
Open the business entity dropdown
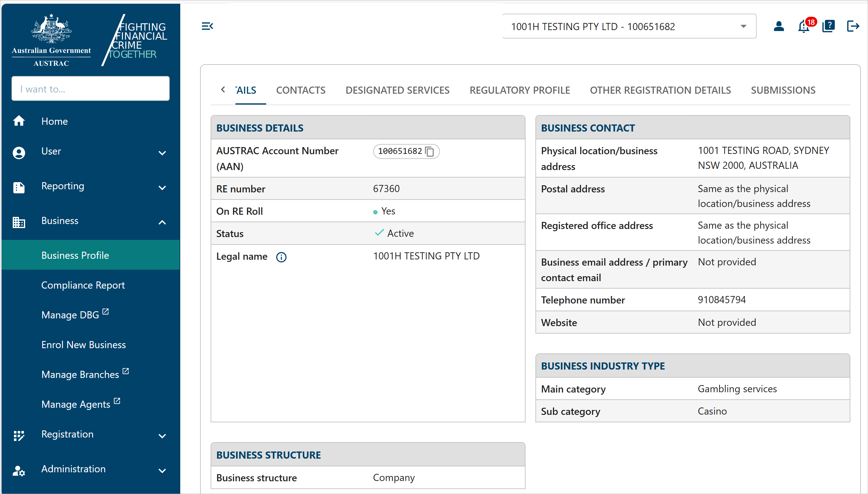743,26
